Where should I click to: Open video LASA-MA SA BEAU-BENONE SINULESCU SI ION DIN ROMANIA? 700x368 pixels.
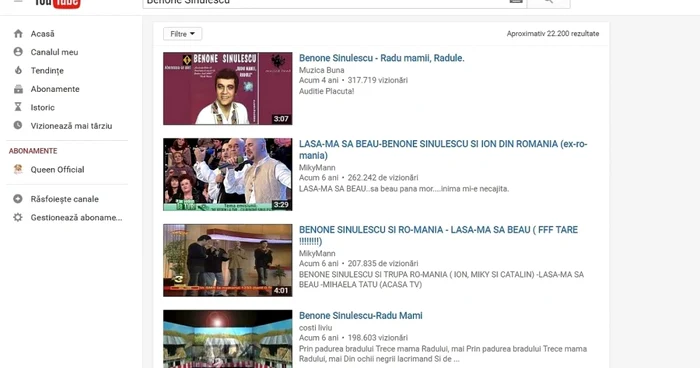[443, 150]
